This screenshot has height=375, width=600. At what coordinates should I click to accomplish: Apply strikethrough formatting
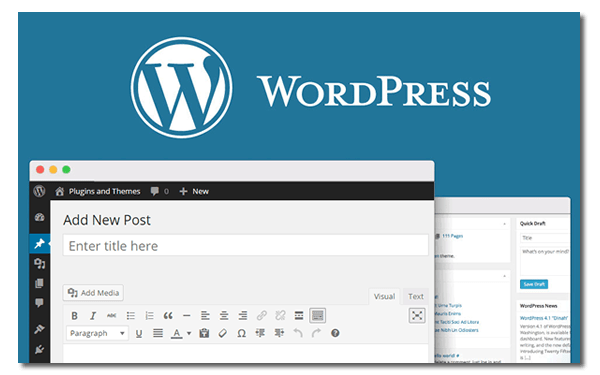point(111,316)
